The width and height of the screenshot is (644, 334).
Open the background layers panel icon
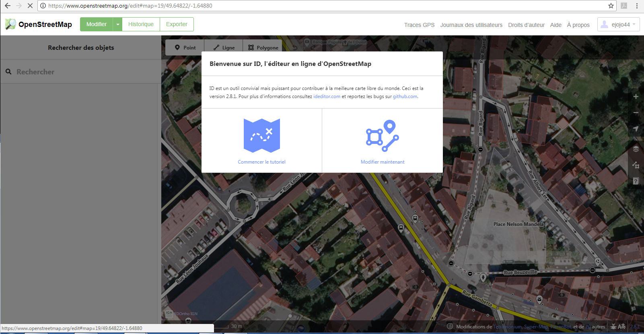click(x=636, y=149)
